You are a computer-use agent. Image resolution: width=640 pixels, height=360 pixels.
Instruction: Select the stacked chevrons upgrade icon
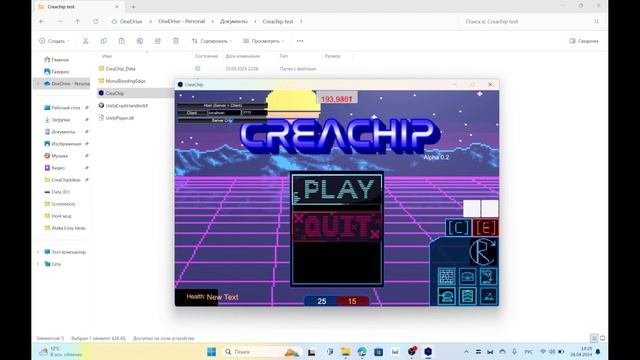point(468,296)
